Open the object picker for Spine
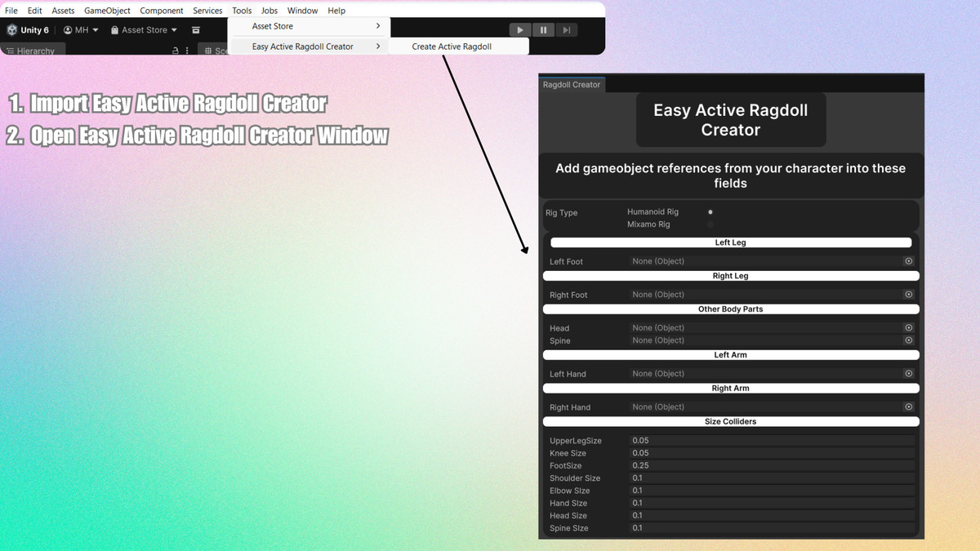 tap(908, 340)
